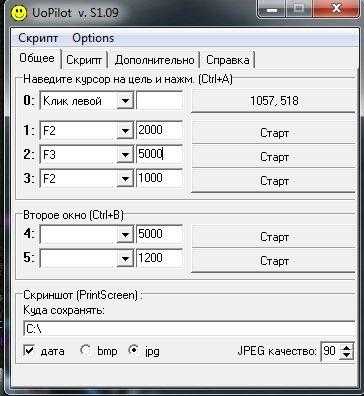Click the save path field containing C:\
The width and height of the screenshot is (364, 396).
coord(189,329)
